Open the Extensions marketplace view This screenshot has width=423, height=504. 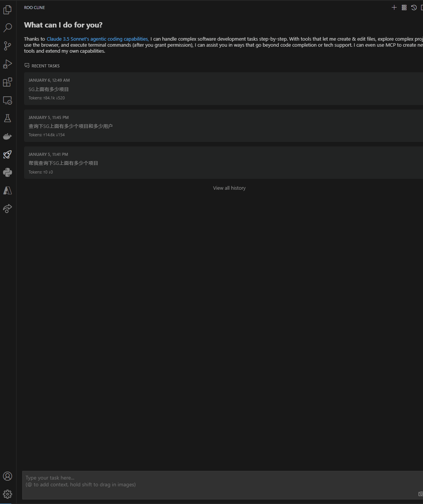click(8, 82)
